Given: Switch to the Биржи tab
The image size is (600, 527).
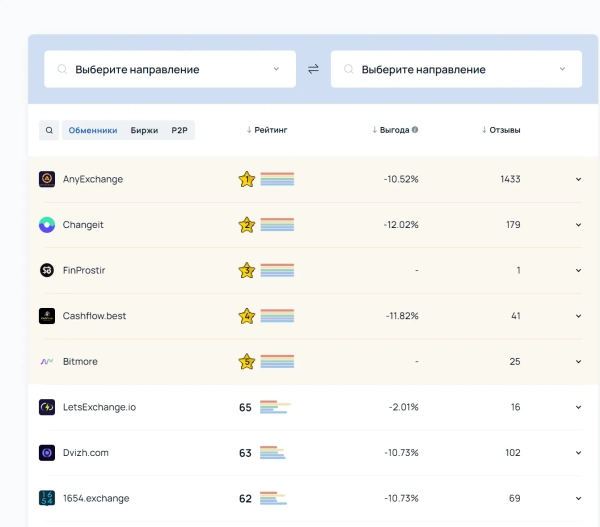Looking at the screenshot, I should [x=144, y=130].
